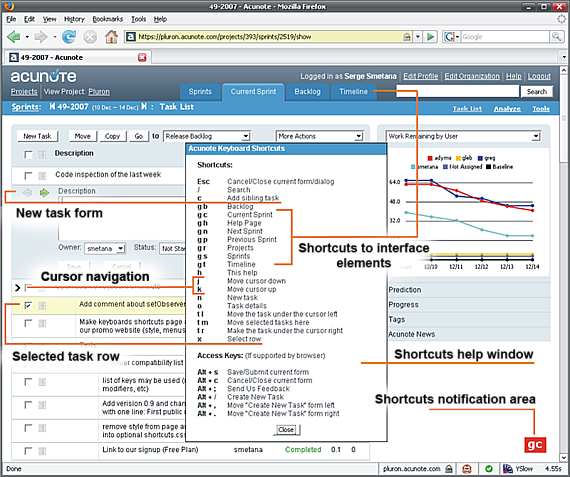Check the Make keyboards shortcuts page task
The width and height of the screenshot is (570, 477).
tap(28, 323)
